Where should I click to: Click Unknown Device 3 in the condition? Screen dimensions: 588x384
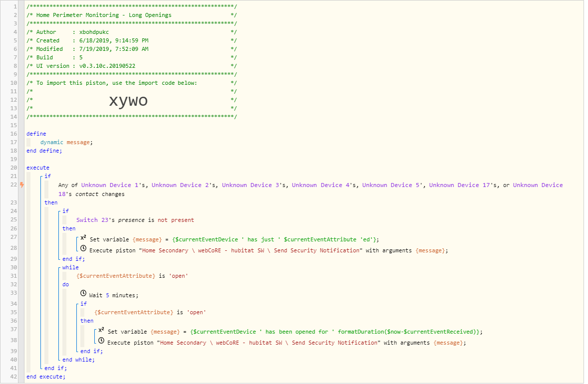(251, 185)
